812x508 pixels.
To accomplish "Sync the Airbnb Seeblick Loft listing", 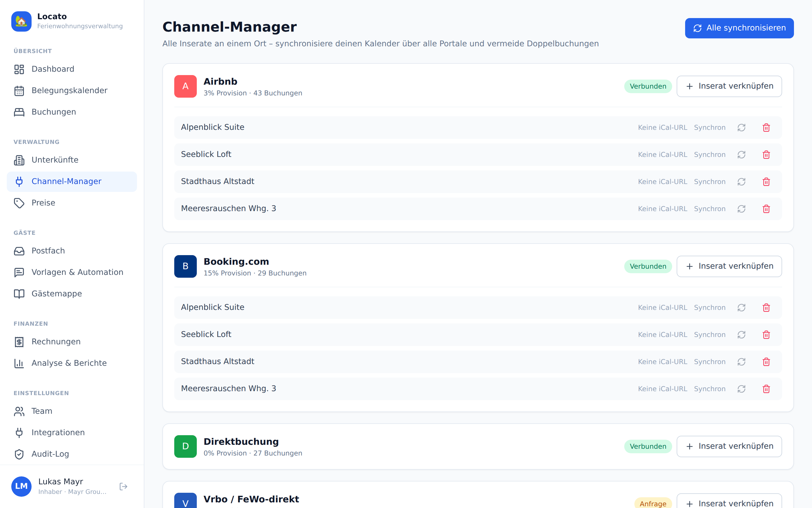I will click(x=742, y=155).
